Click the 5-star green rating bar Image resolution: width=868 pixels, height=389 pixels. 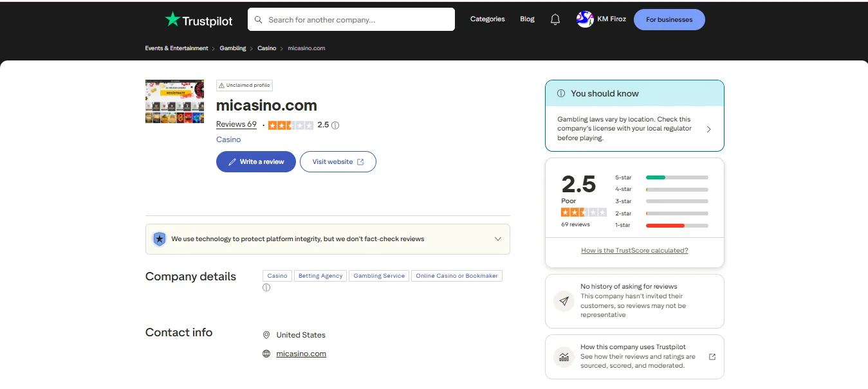pos(677,177)
